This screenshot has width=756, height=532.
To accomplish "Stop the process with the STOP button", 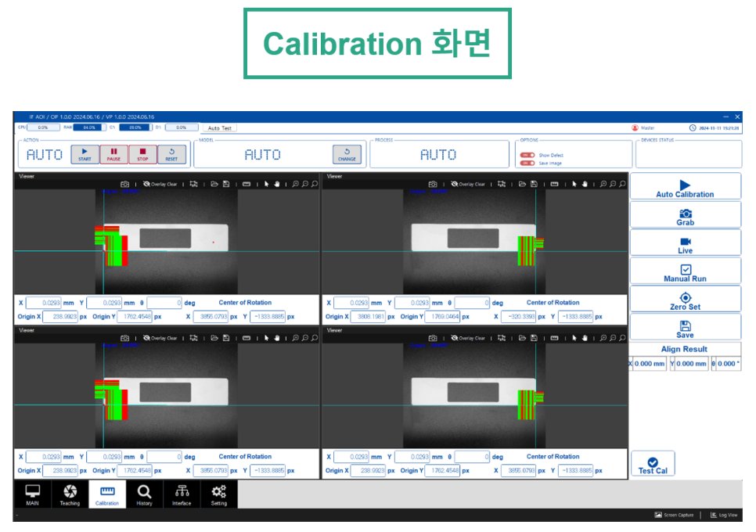I will tap(142, 154).
